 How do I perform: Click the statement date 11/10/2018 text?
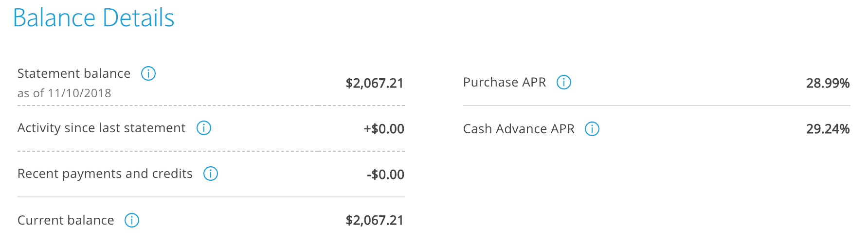79,93
